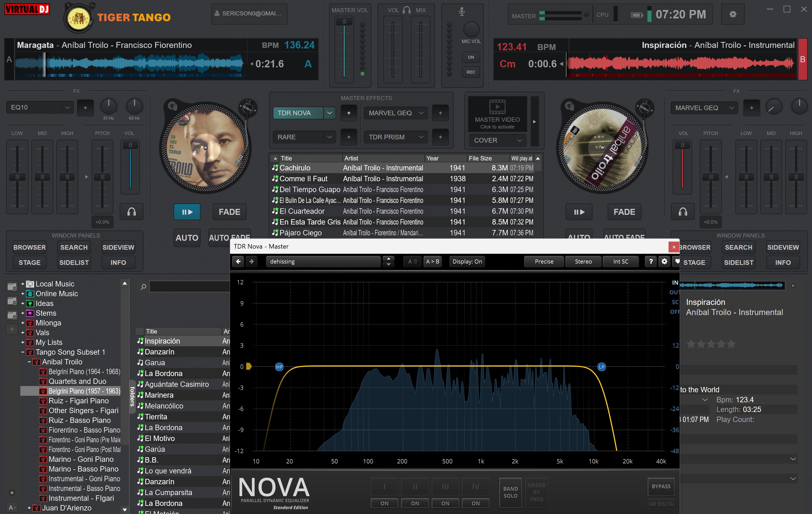812x514 pixels.
Task: Click AUTO button on deck A
Action: point(187,238)
